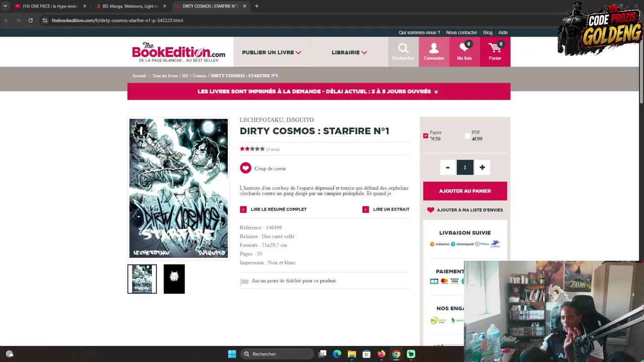The image size is (644, 362).
Task: Close the BD, Manga, Webtoons tab
Action: [x=165, y=6]
